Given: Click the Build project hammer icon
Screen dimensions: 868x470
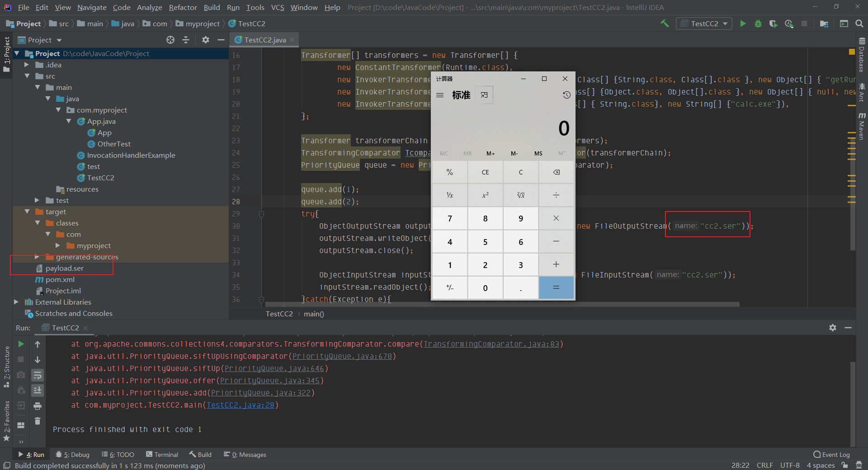Looking at the screenshot, I should pos(665,23).
